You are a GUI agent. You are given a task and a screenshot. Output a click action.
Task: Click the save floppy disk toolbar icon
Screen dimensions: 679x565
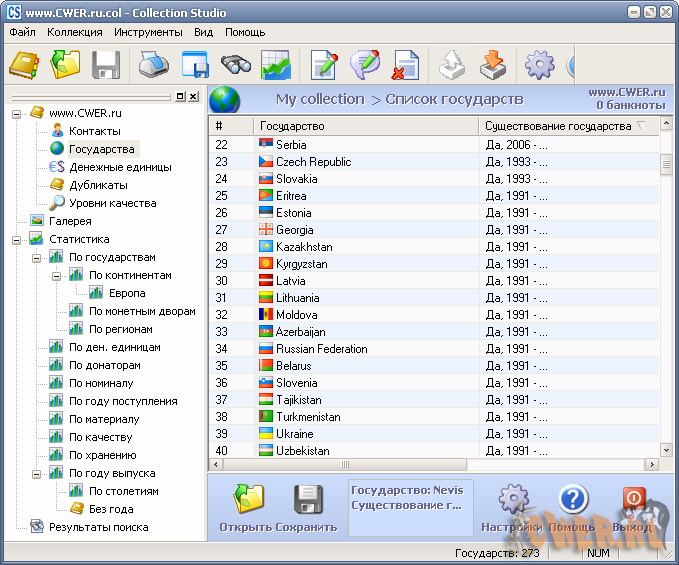coord(106,65)
